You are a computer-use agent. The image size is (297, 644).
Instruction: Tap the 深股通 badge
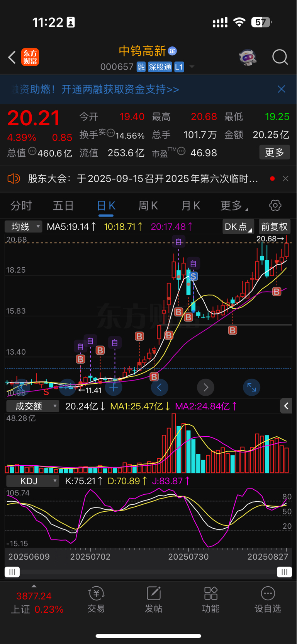160,67
